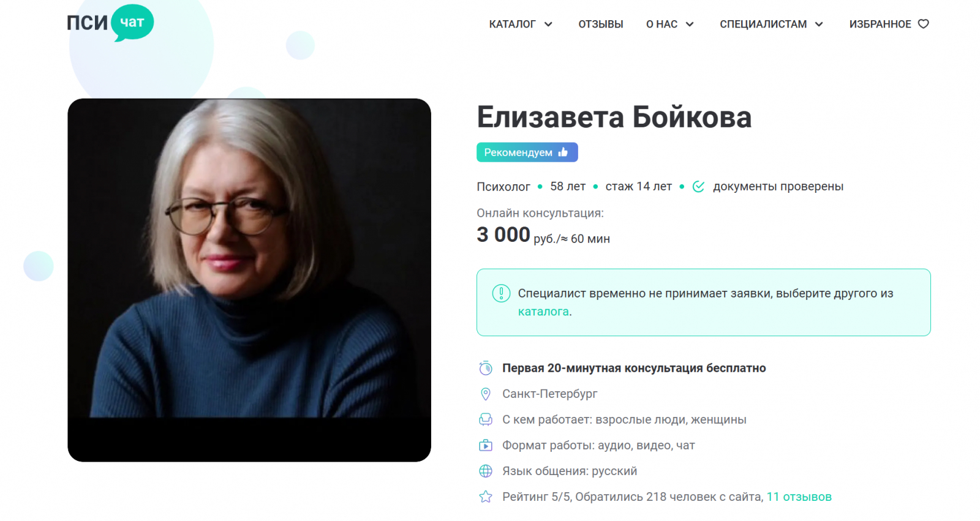Click the documents verified checkmark icon
980x521 pixels.
point(698,187)
